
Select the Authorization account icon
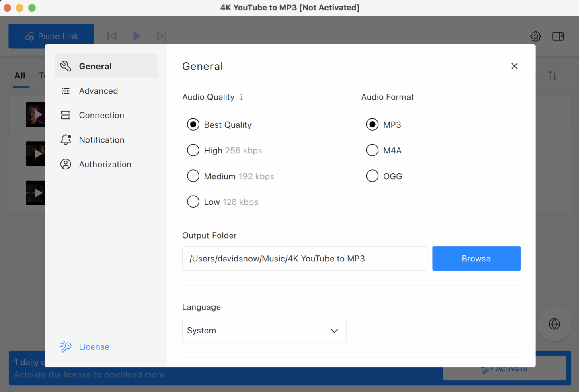(66, 164)
